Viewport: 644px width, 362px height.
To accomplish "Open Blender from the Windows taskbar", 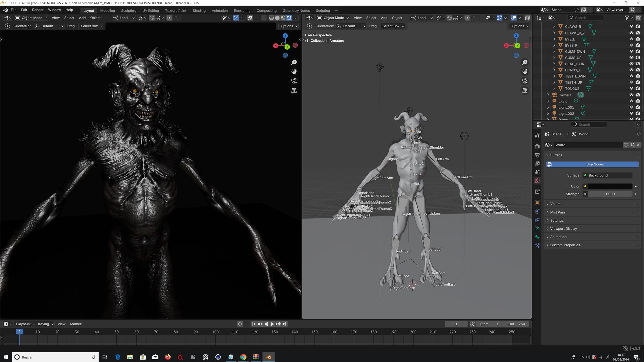I will 268,357.
